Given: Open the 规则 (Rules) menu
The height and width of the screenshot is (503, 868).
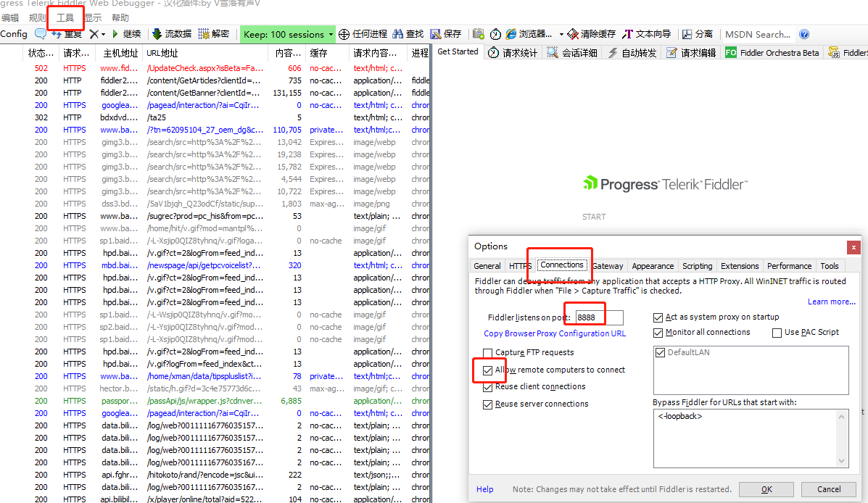Looking at the screenshot, I should click(x=37, y=17).
